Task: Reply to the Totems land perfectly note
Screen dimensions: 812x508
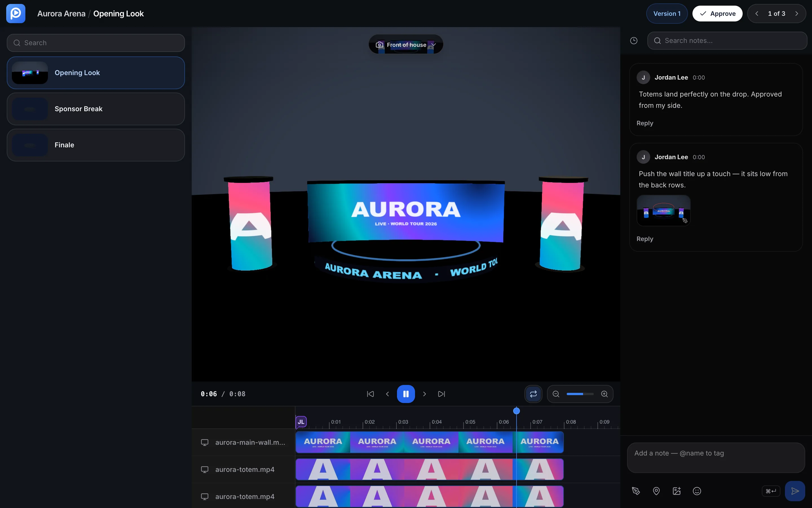Action: click(x=645, y=123)
